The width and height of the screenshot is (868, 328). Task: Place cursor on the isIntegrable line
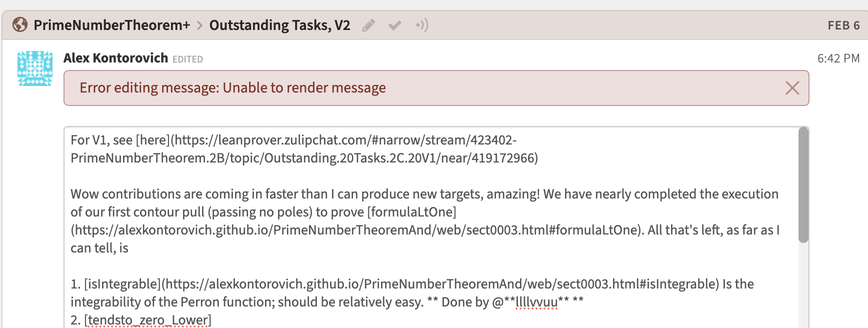[x=412, y=284]
